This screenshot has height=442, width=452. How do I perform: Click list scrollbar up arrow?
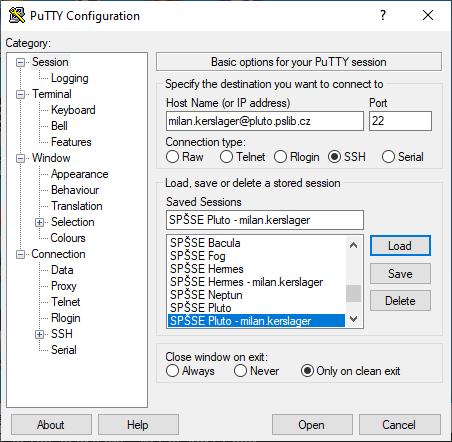tap(353, 245)
